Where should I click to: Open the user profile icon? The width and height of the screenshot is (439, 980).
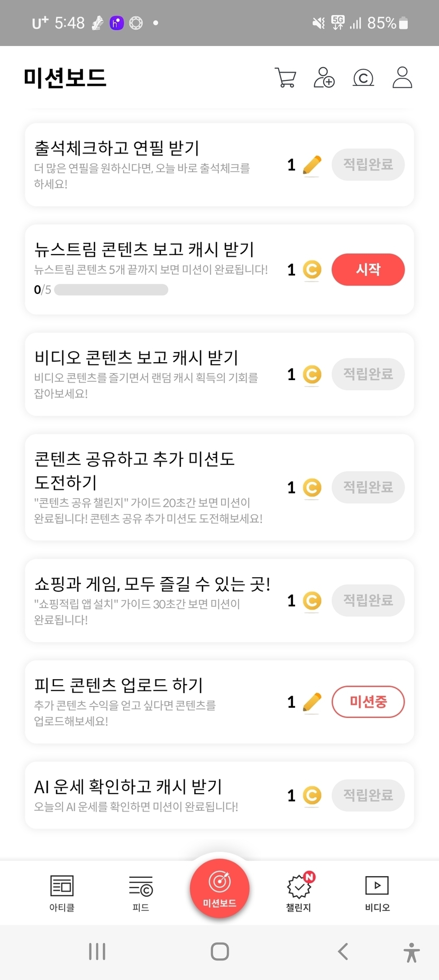(402, 78)
